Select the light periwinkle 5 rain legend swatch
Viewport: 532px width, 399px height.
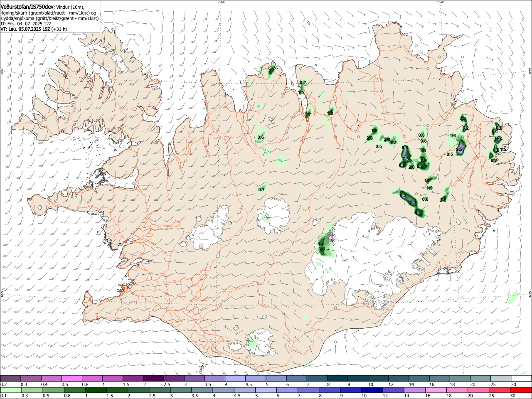click(266, 390)
